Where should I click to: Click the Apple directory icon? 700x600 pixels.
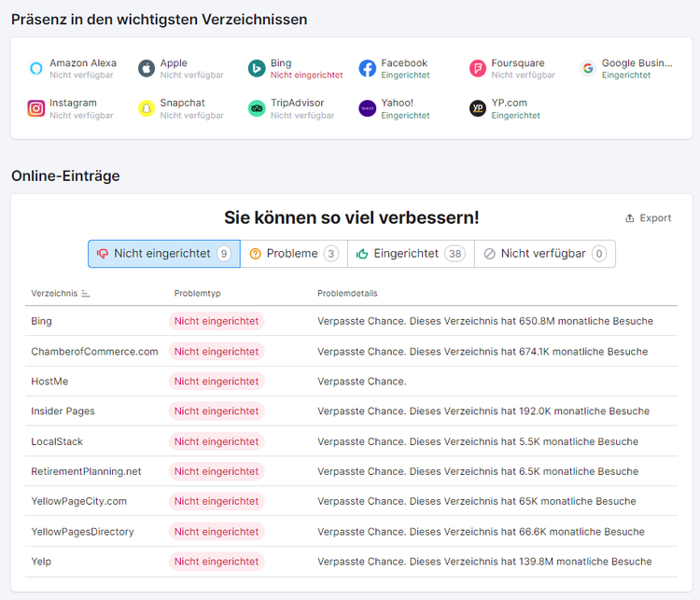pyautogui.click(x=147, y=68)
